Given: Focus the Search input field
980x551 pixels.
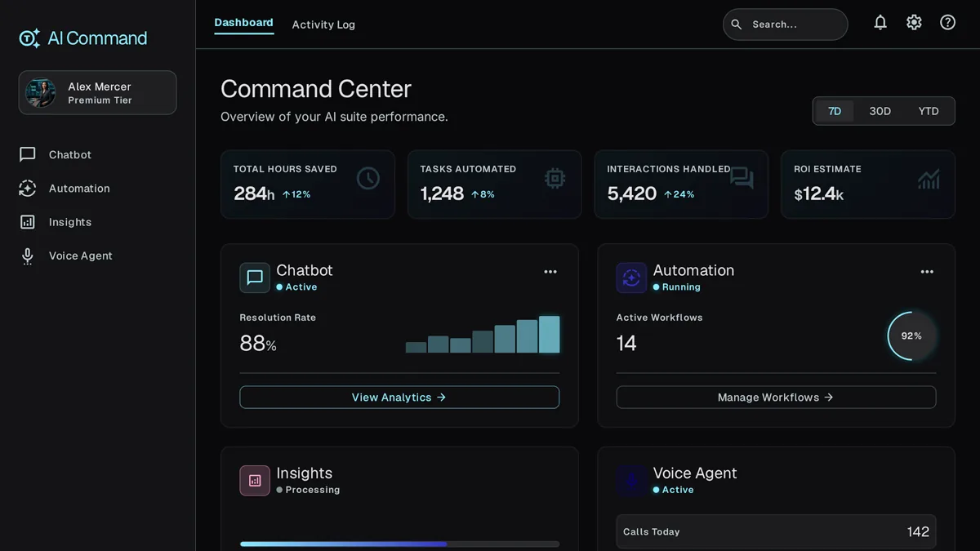Looking at the screenshot, I should tap(785, 24).
